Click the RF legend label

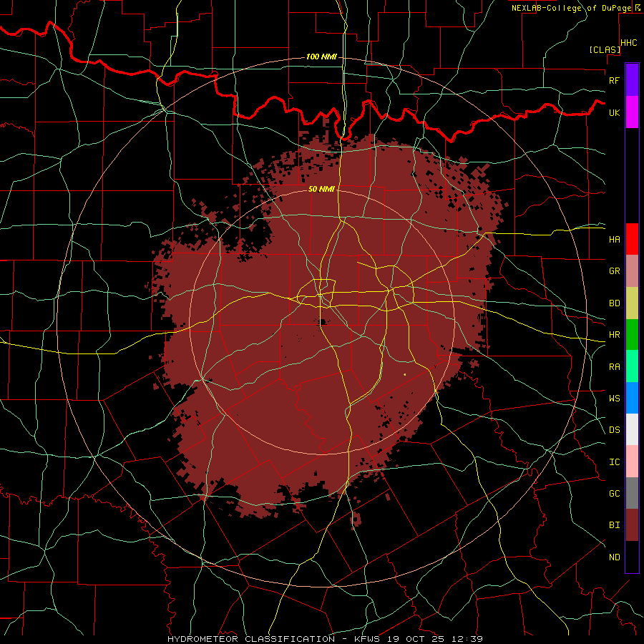[615, 80]
